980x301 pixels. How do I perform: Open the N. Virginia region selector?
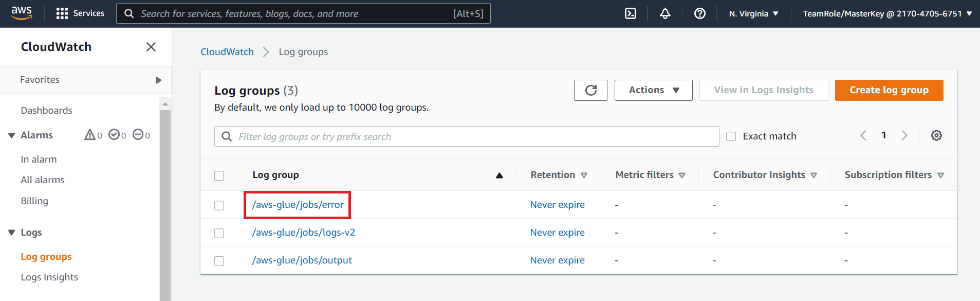(753, 13)
